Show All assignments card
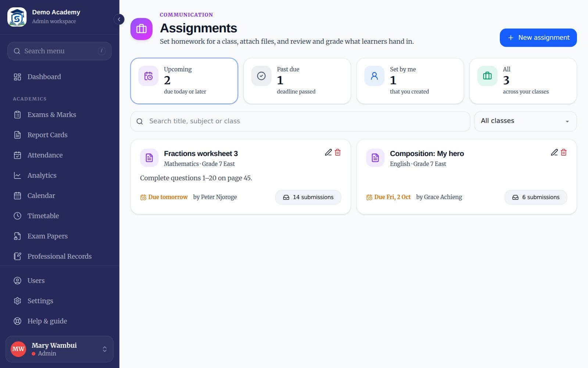 pyautogui.click(x=523, y=81)
